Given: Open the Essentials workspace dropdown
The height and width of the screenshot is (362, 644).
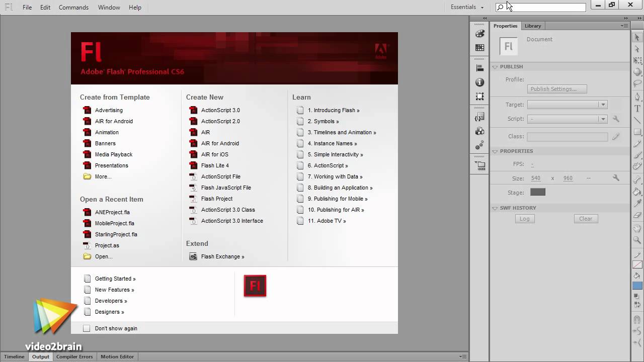Looking at the screenshot, I should click(467, 7).
